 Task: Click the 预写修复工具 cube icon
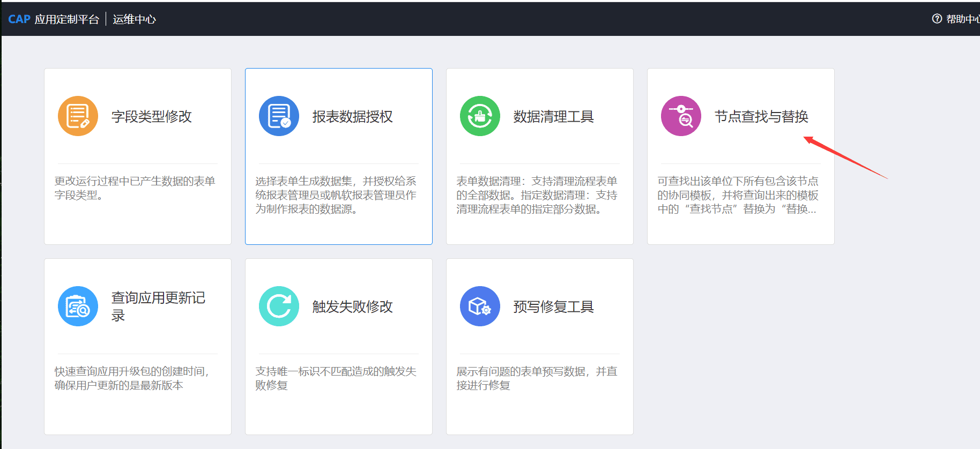(x=480, y=306)
